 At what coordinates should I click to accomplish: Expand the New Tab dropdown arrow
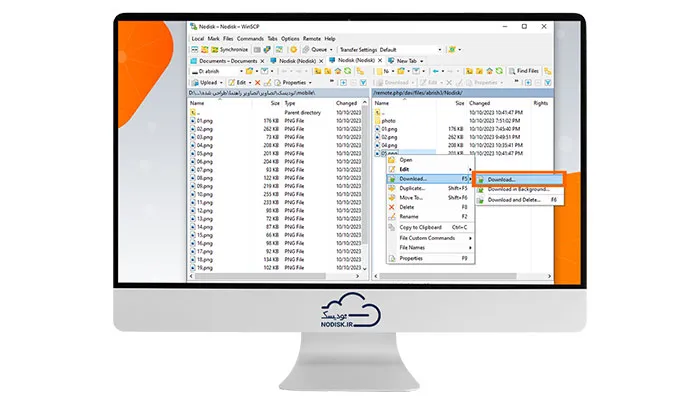pyautogui.click(x=422, y=61)
